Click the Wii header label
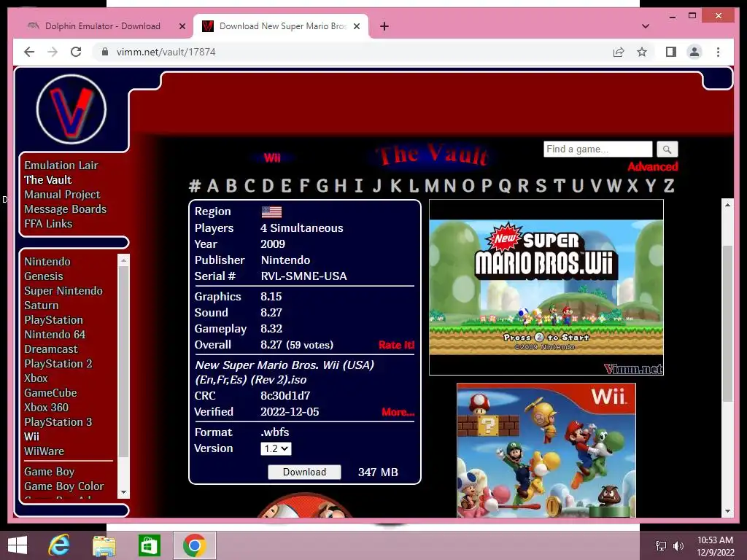Image resolution: width=747 pixels, height=560 pixels. click(272, 158)
